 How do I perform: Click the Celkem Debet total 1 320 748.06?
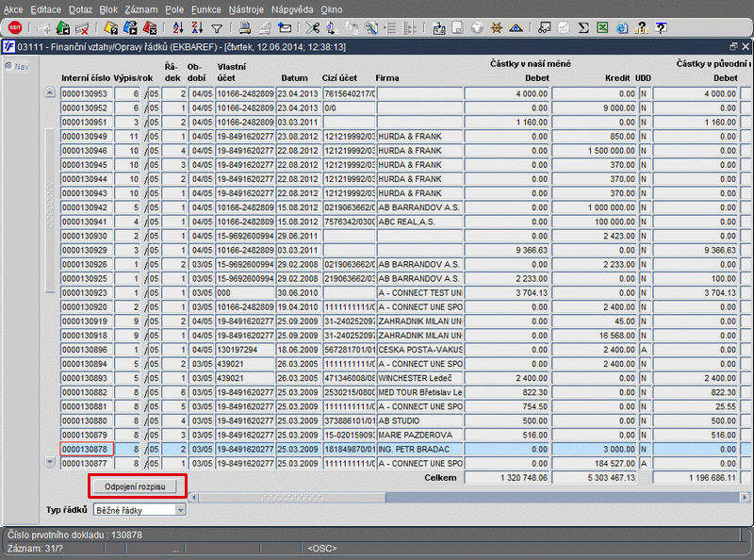pos(506,477)
